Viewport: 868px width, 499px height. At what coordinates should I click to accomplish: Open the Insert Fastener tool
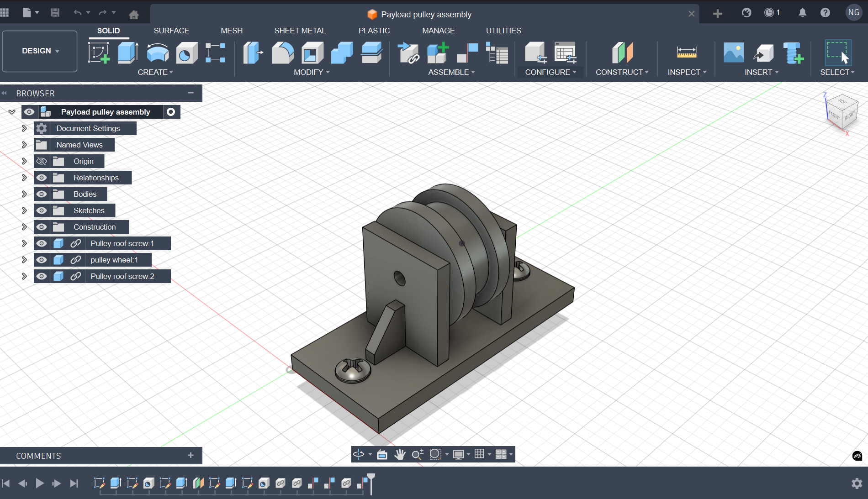click(793, 53)
